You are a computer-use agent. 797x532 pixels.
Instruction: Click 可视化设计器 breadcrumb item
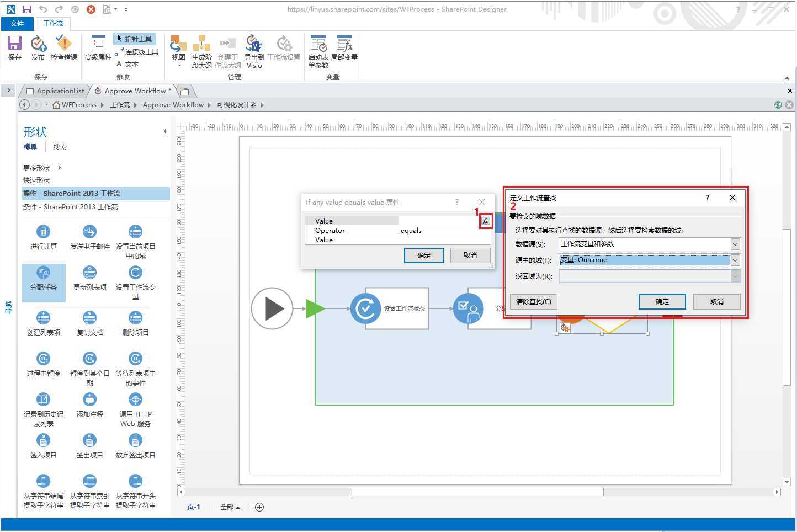[237, 104]
